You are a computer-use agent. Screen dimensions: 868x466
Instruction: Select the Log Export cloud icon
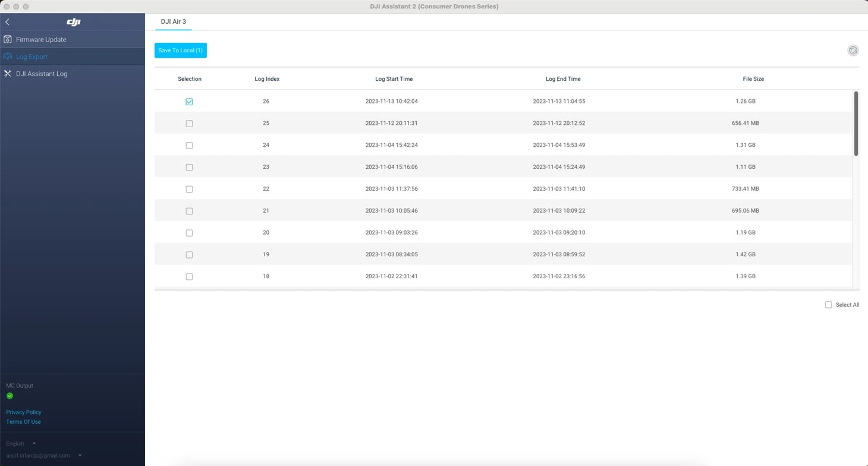pyautogui.click(x=8, y=56)
